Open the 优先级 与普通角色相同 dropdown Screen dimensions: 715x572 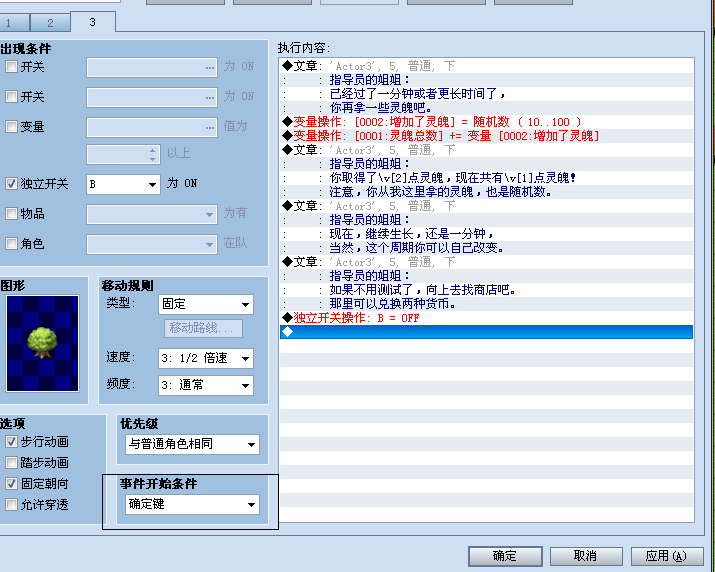[x=192, y=444]
